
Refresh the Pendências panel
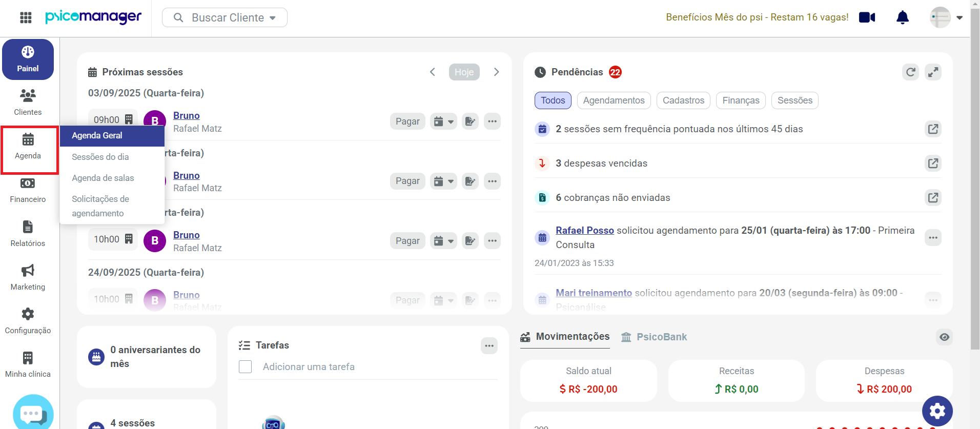click(910, 72)
